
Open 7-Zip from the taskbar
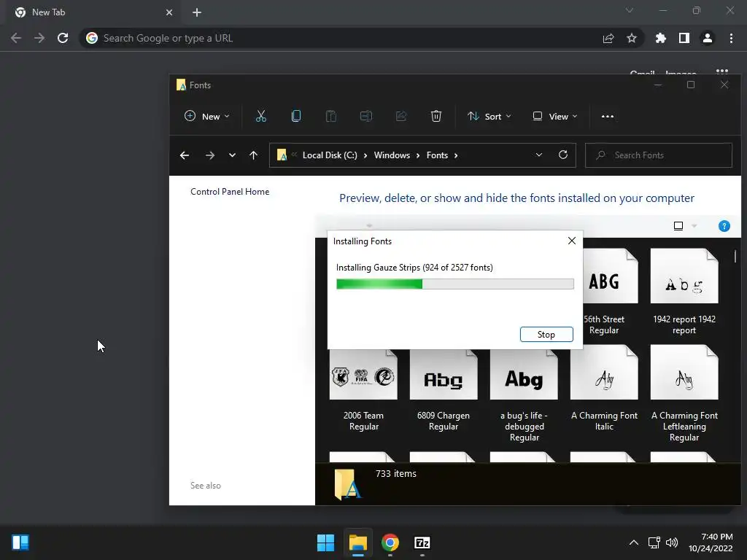422,542
